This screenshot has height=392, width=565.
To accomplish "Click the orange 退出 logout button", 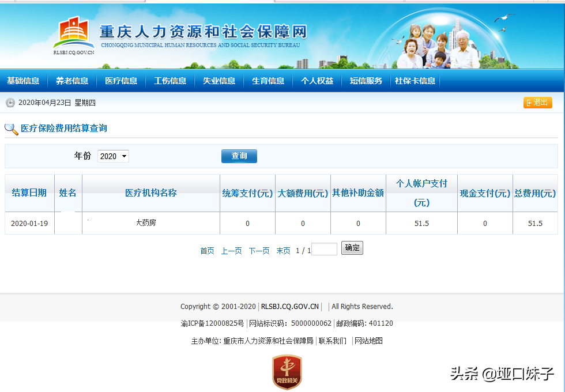I will point(537,103).
